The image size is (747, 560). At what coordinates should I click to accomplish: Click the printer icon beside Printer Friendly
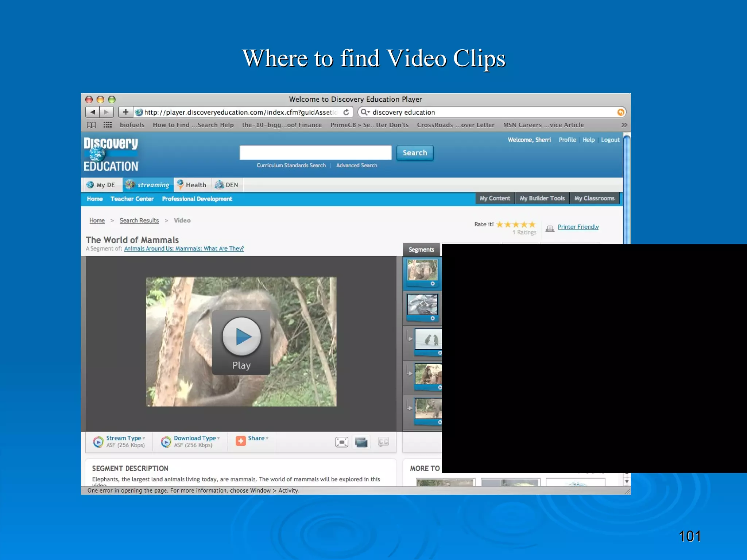point(550,228)
